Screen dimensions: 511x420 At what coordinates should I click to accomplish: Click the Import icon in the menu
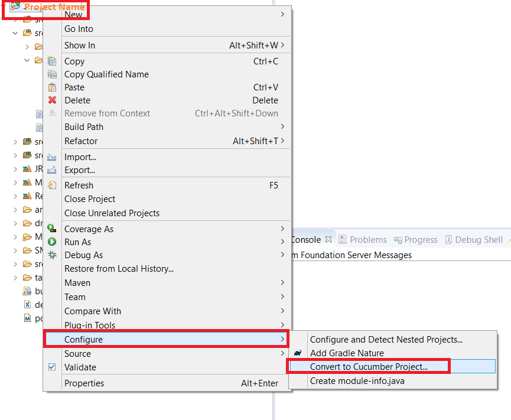coord(52,157)
